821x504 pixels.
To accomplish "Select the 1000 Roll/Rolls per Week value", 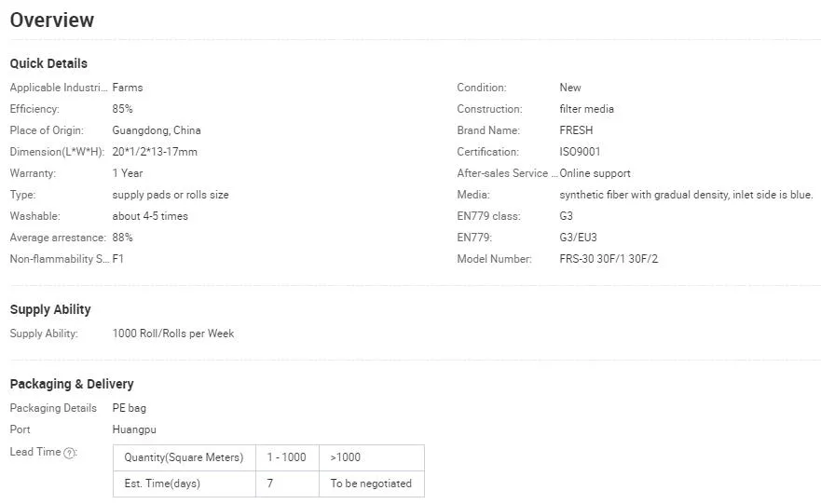I will pos(172,334).
